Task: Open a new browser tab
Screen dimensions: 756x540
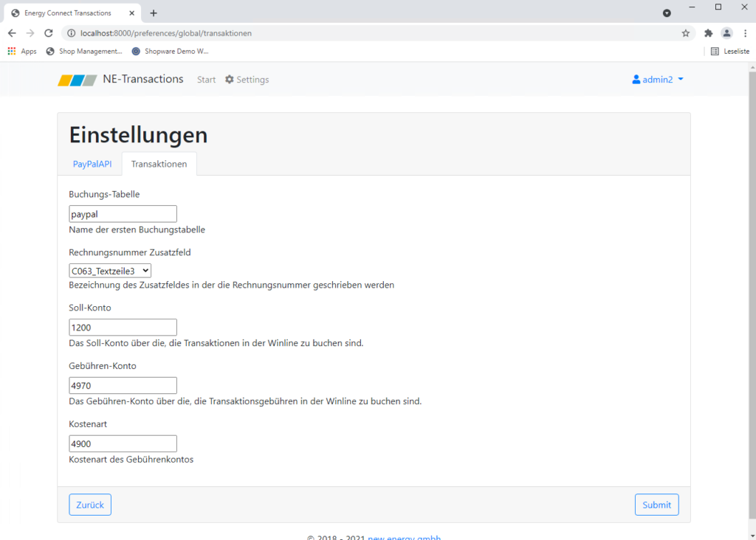Action: pyautogui.click(x=154, y=13)
